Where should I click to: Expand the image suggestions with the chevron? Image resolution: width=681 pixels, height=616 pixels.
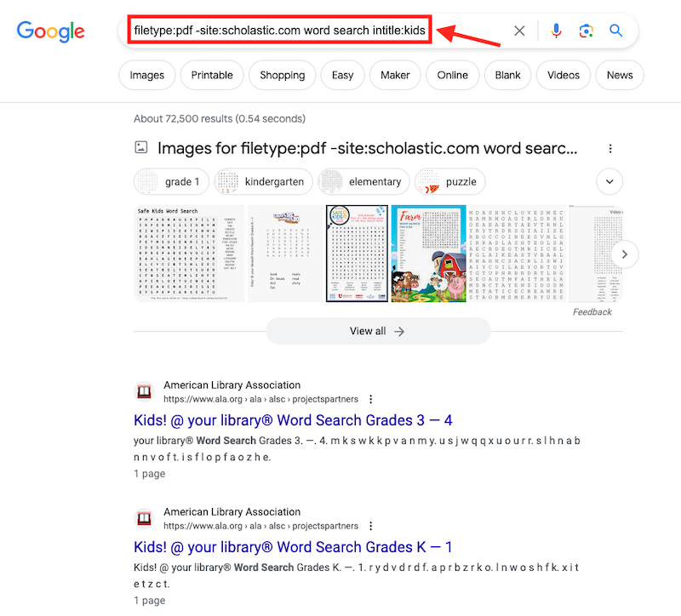609,181
